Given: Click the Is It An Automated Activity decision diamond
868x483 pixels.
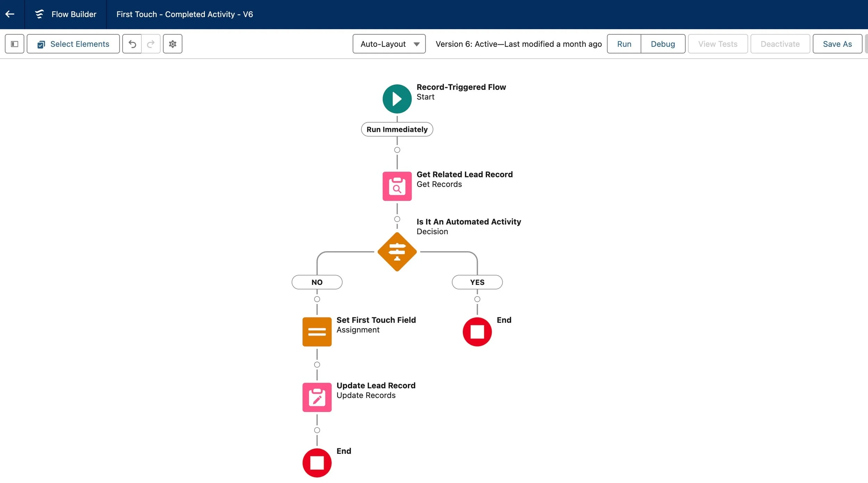Looking at the screenshot, I should (397, 252).
